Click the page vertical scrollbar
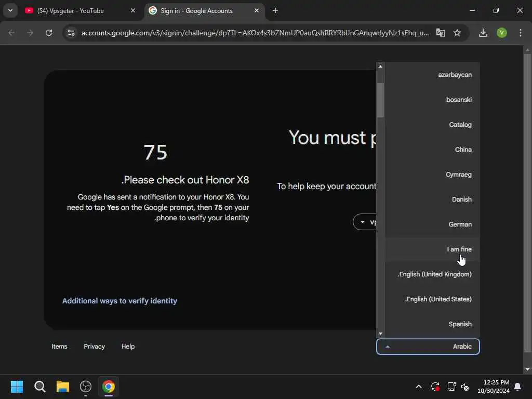532x399 pixels. tap(527, 204)
